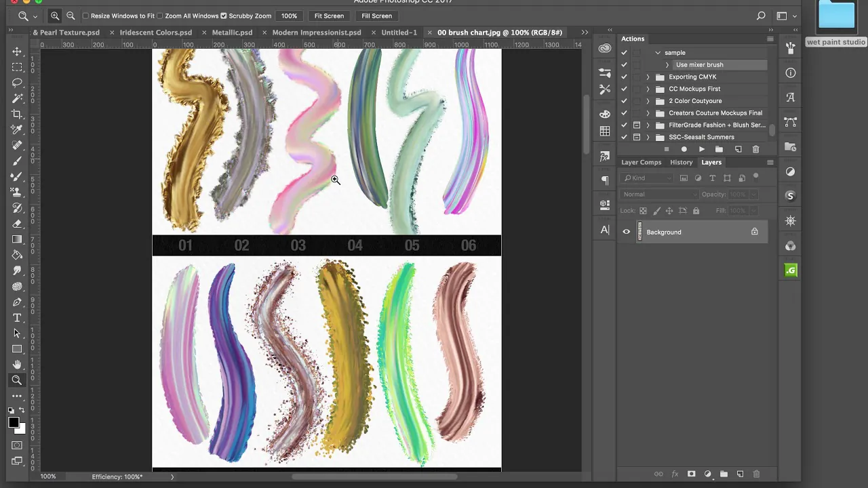Open the Paths panel icon

pyautogui.click(x=791, y=122)
